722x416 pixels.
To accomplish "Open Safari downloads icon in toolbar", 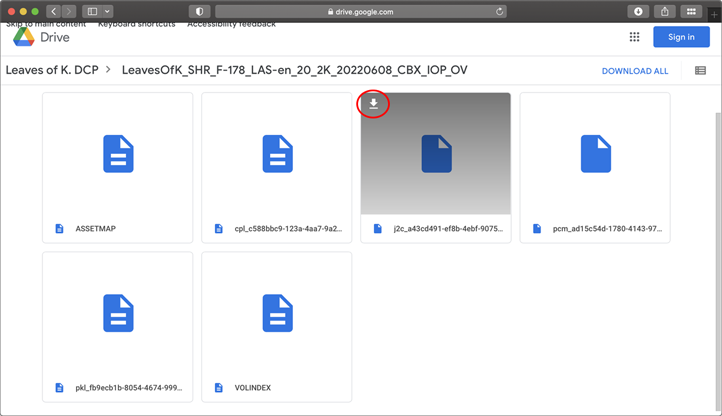I will [638, 12].
